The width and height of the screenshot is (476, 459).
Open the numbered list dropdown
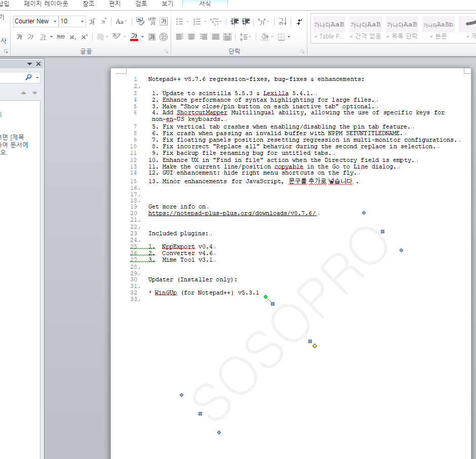[x=205, y=21]
